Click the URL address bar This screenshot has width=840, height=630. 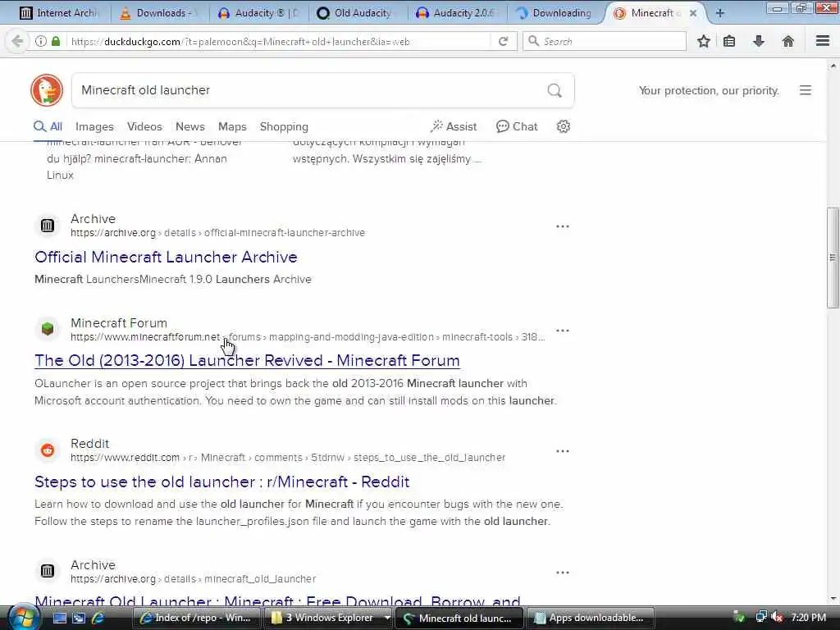click(279, 41)
